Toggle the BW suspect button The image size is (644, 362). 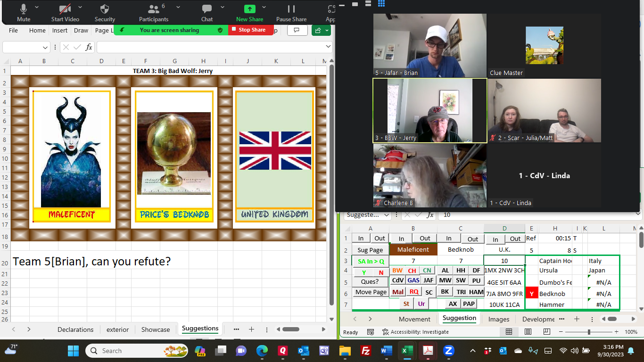coord(397,270)
